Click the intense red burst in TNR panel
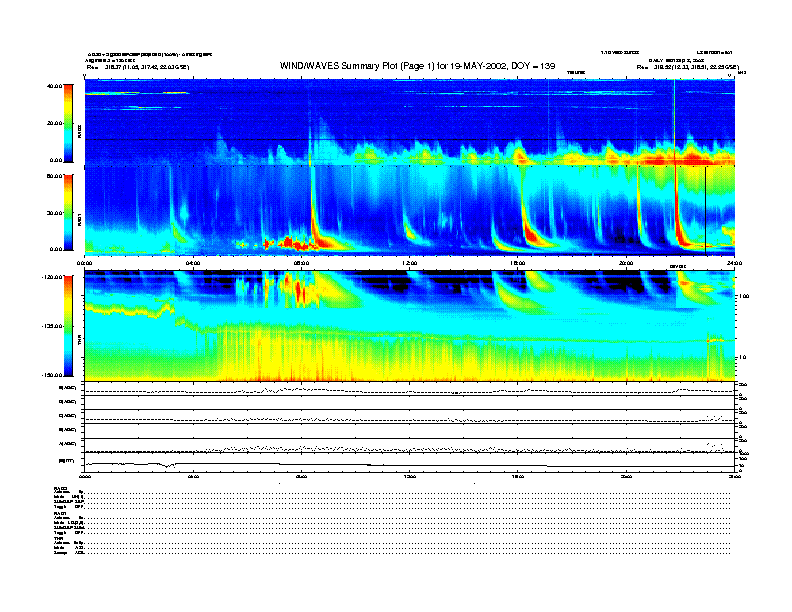 click(x=298, y=291)
